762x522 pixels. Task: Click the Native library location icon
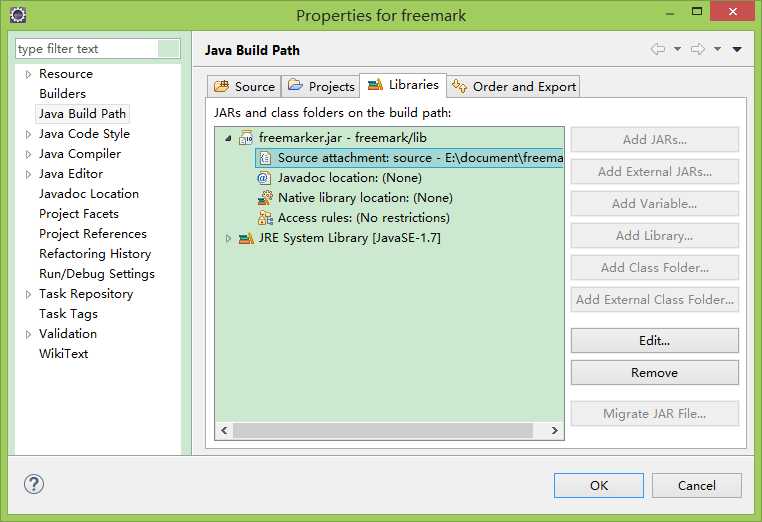click(x=265, y=198)
